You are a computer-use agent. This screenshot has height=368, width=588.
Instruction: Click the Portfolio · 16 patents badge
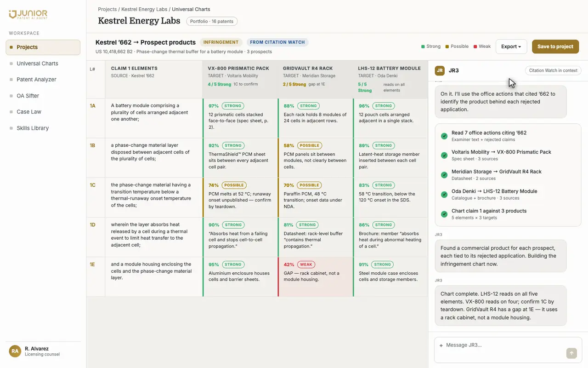(x=212, y=21)
